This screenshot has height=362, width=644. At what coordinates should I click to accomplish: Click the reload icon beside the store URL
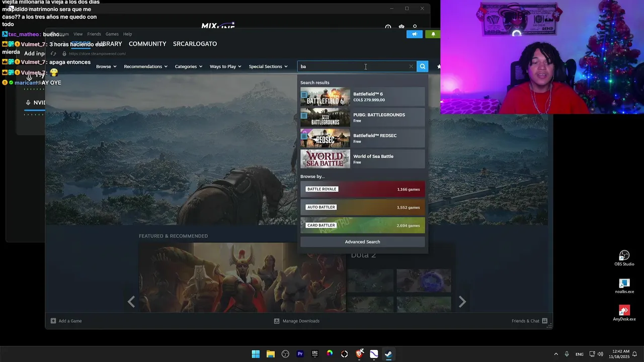[53, 54]
